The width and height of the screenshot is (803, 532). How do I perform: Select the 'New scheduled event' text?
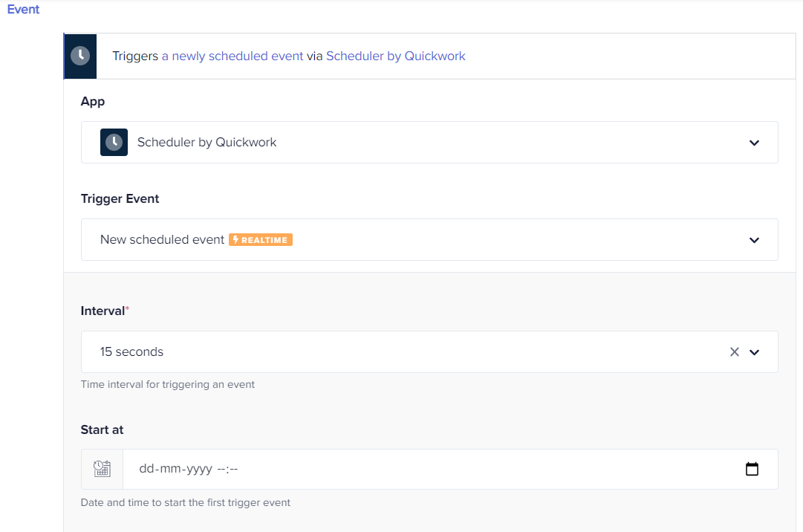[163, 240]
